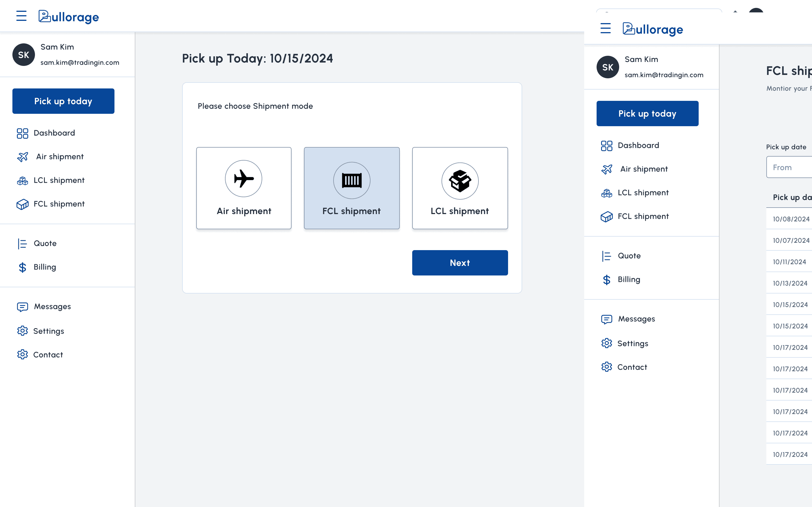Open Dashboard in the left sidebar
The width and height of the screenshot is (812, 507).
pos(54,133)
